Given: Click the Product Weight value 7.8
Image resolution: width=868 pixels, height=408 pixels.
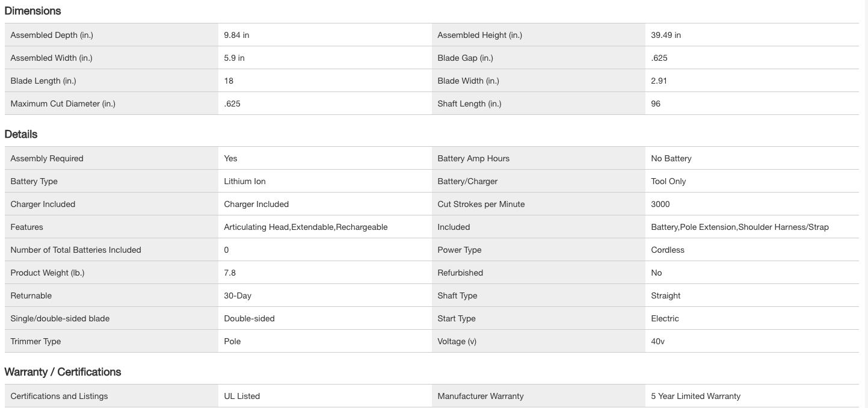Looking at the screenshot, I should [230, 273].
